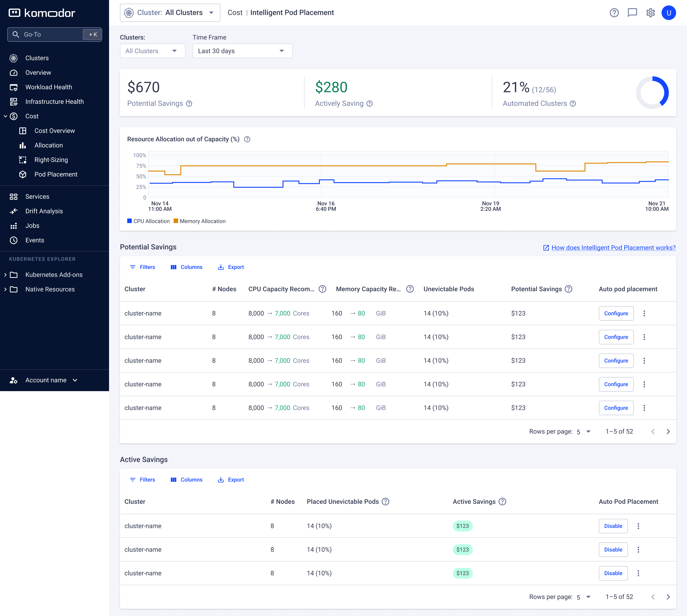This screenshot has width=687, height=616.
Task: Click info icon next to Resource Allocation chart title
Action: pyautogui.click(x=247, y=139)
